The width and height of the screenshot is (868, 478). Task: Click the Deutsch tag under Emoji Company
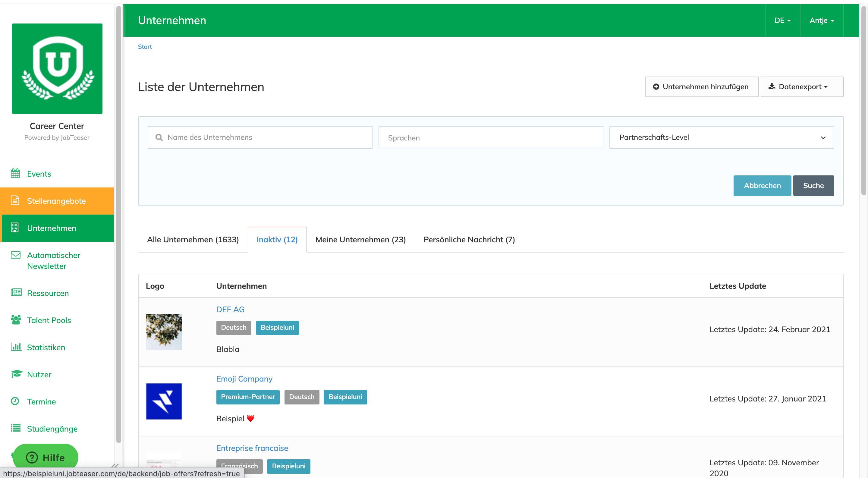coord(302,397)
